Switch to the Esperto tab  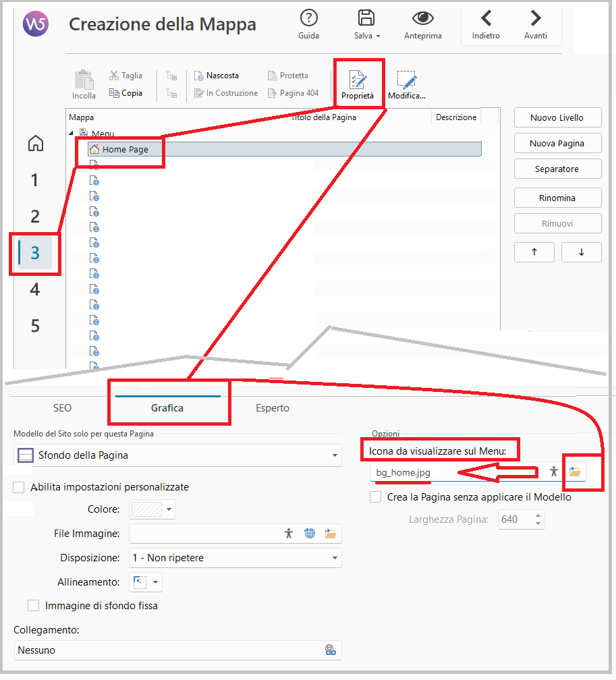point(273,408)
